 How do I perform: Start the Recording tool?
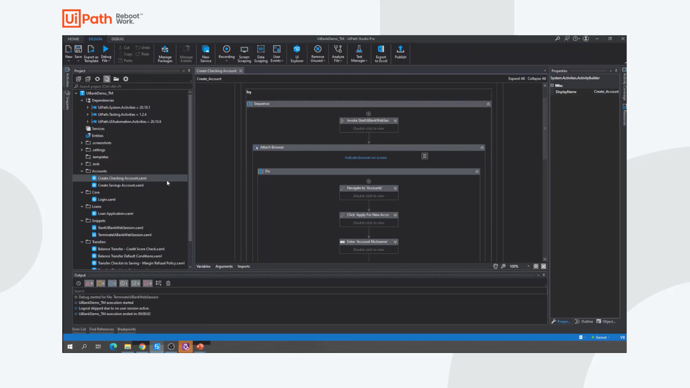tap(227, 53)
